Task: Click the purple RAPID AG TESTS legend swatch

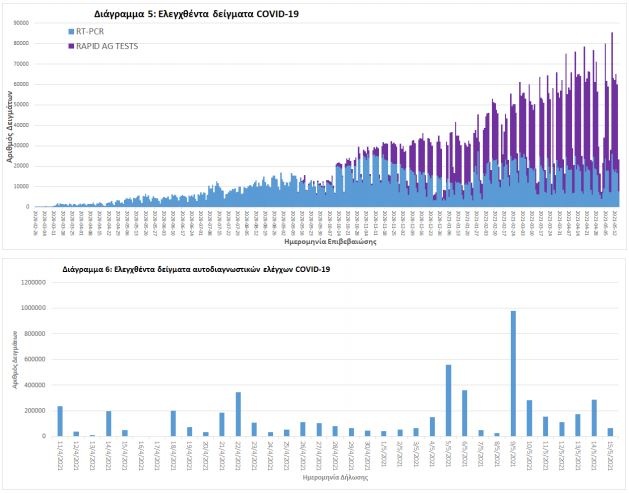Action: point(71,46)
